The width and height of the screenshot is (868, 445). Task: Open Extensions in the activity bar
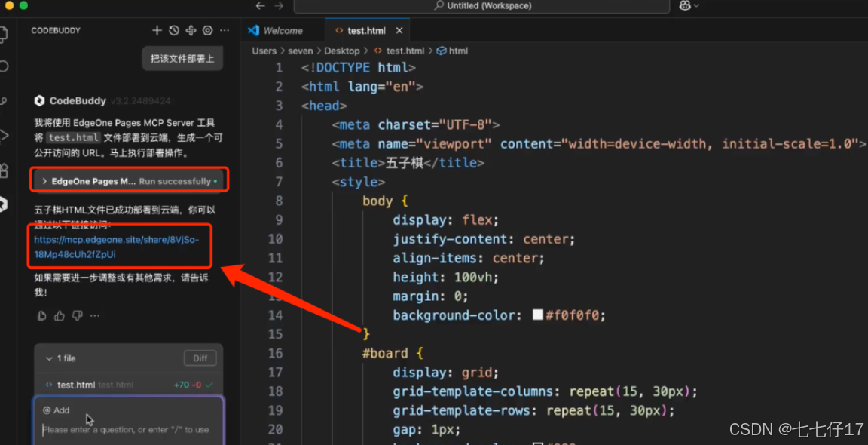point(3,170)
